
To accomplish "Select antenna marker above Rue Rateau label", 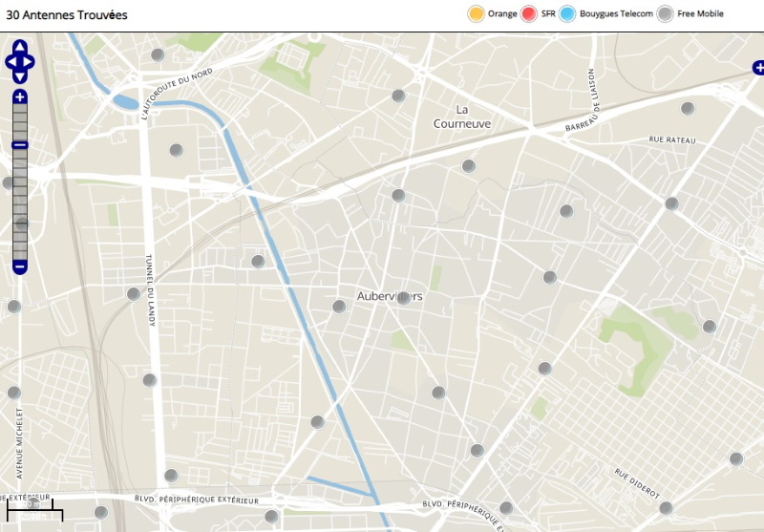I will point(688,108).
